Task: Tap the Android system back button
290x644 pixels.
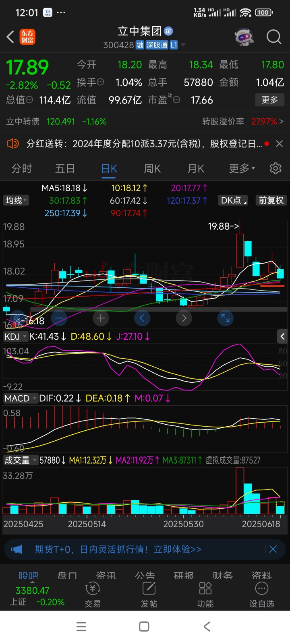Action: coord(207,627)
